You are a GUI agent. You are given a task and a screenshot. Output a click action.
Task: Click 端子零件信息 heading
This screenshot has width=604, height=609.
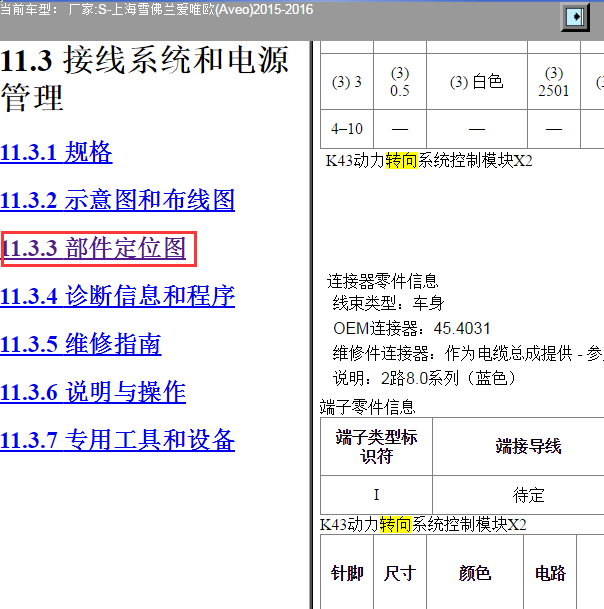(x=367, y=407)
